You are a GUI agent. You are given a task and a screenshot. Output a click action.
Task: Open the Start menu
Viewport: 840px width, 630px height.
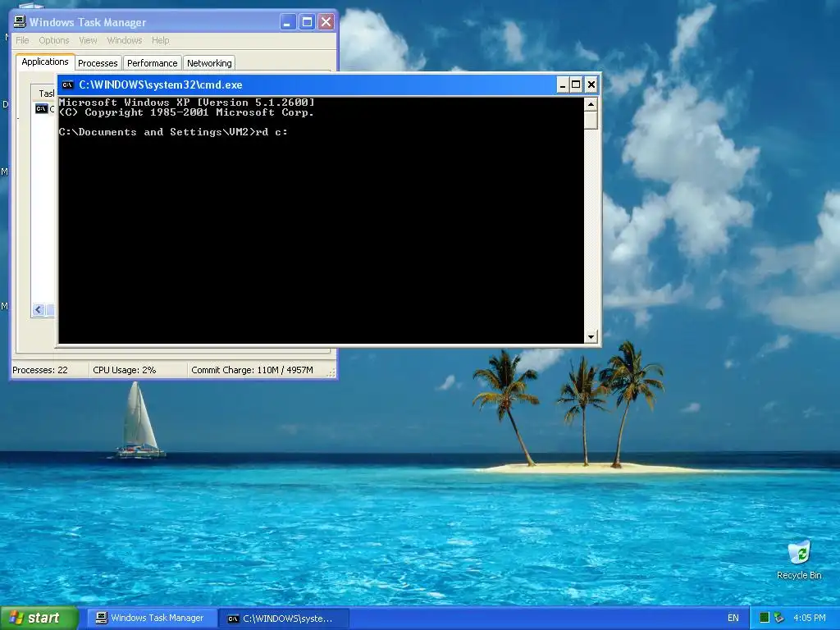[39, 618]
